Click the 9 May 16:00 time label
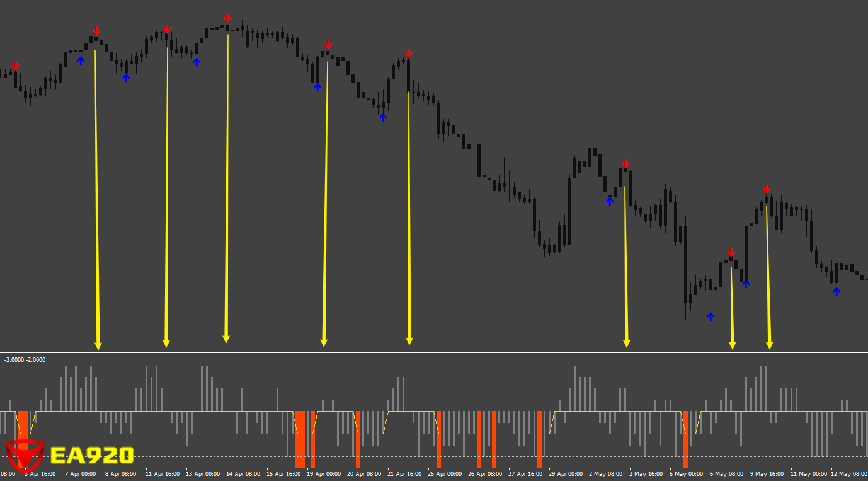Viewport: 868px width, 481px height. click(767, 474)
